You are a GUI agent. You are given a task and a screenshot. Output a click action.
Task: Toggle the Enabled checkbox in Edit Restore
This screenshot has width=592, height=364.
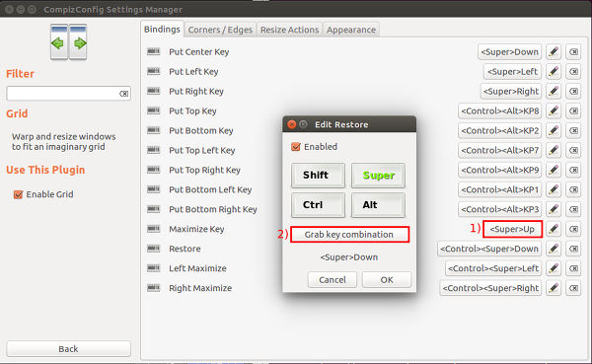tap(296, 147)
